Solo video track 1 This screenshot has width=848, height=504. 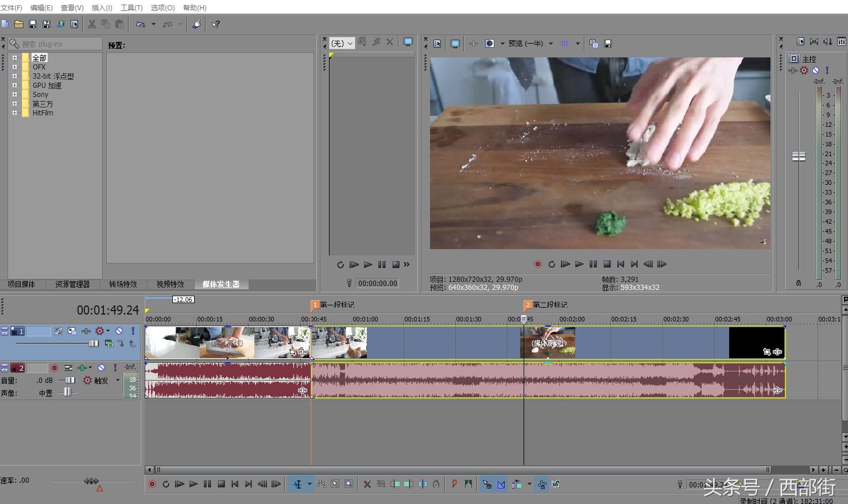point(133,331)
